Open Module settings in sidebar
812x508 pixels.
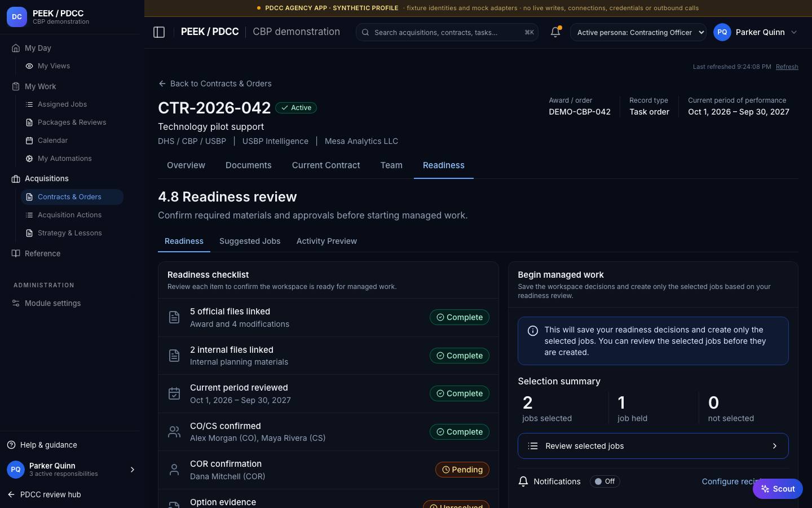coord(52,303)
